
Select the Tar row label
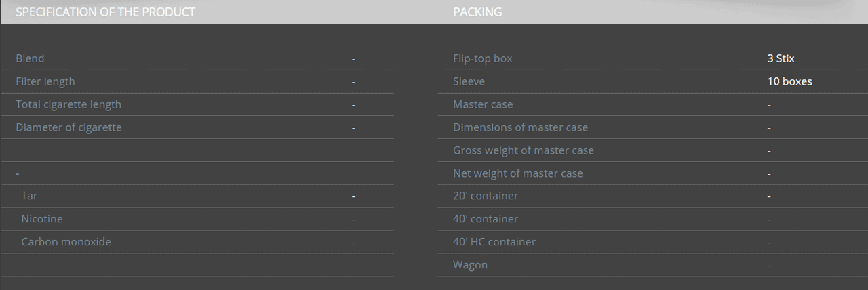(29, 196)
